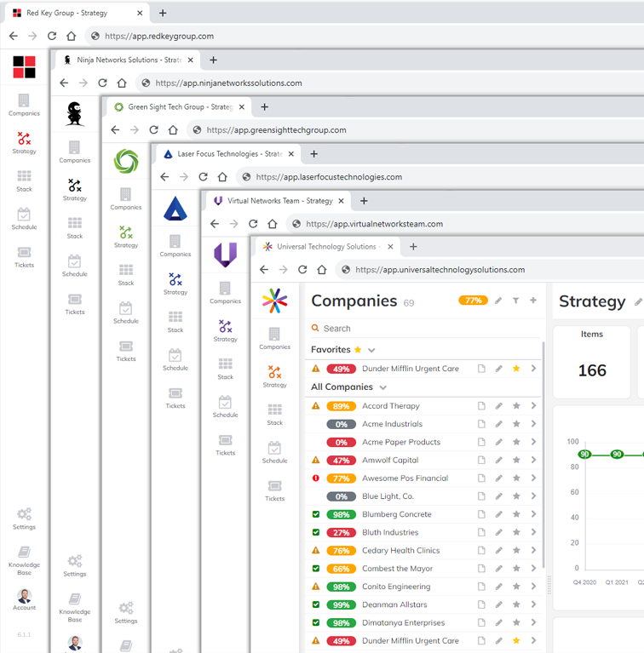Open Tickets in Red Key Group sidebar
The height and width of the screenshot is (653, 644).
[24, 256]
